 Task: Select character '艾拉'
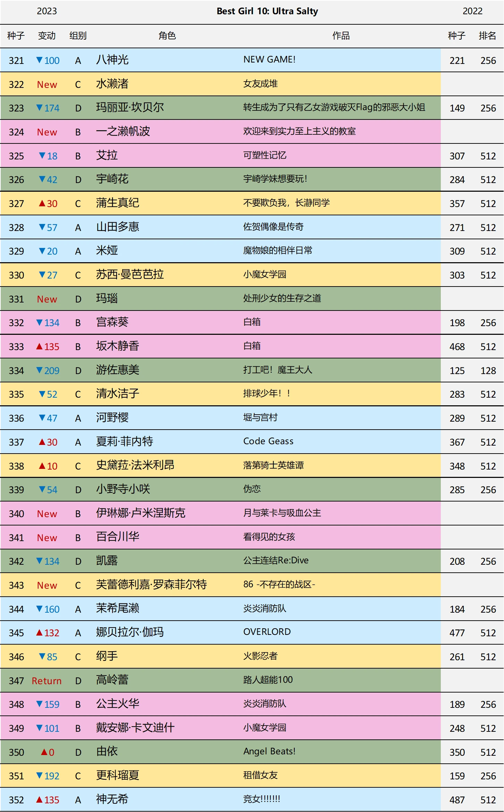click(x=107, y=156)
